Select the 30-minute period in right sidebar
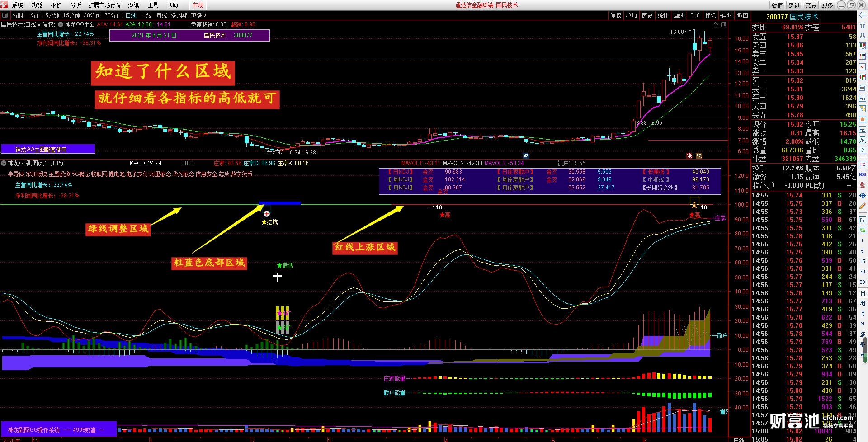 [862, 271]
